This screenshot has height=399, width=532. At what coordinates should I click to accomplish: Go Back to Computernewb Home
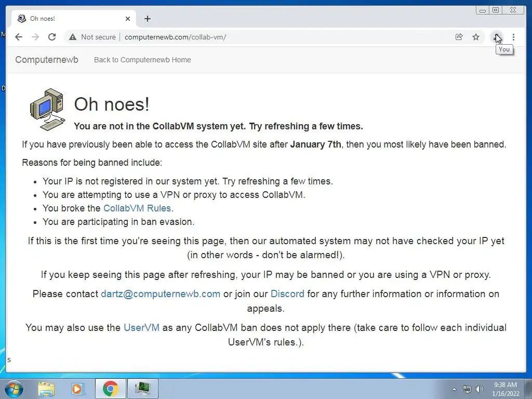(142, 60)
